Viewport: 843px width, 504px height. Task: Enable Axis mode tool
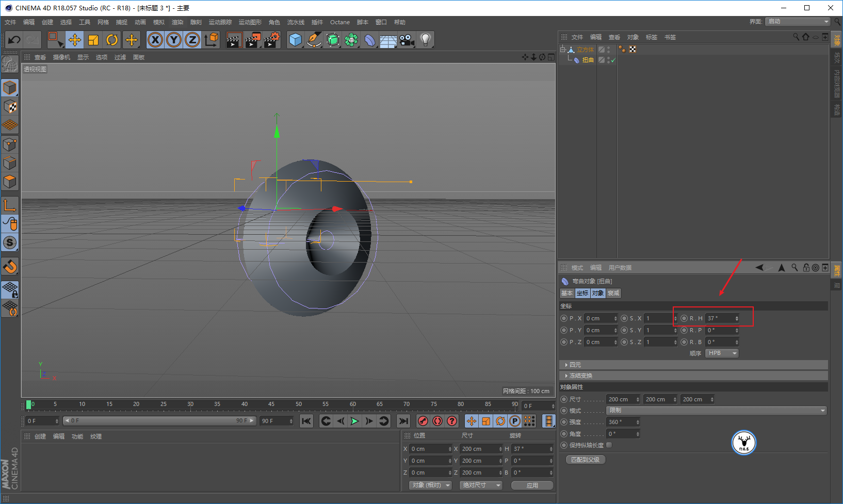pyautogui.click(x=10, y=205)
